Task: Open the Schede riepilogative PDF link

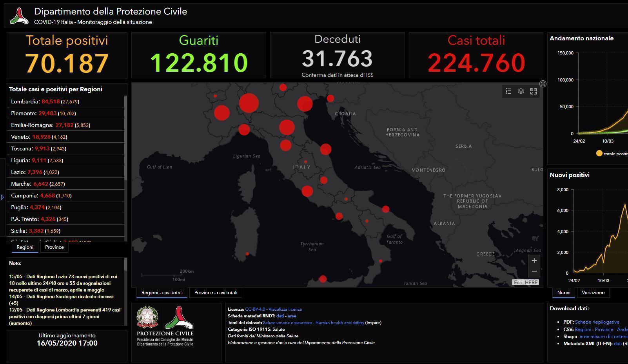Action: click(x=597, y=322)
